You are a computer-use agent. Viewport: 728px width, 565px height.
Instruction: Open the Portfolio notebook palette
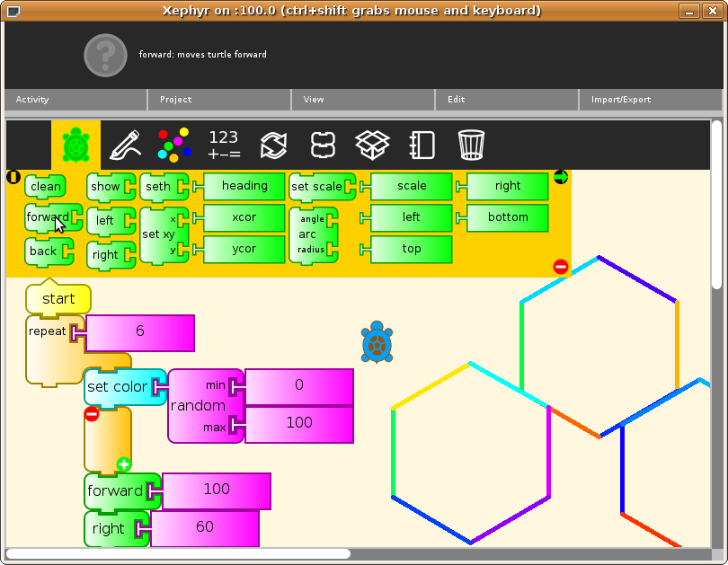[x=422, y=145]
